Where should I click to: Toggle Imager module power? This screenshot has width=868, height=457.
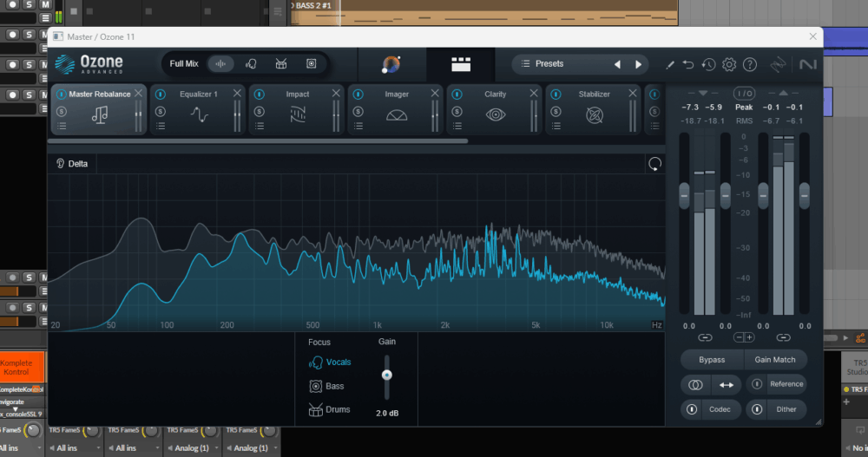point(358,94)
